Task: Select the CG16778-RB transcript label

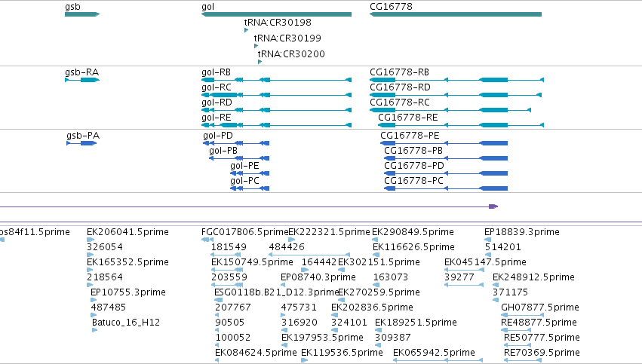Action: coord(400,72)
